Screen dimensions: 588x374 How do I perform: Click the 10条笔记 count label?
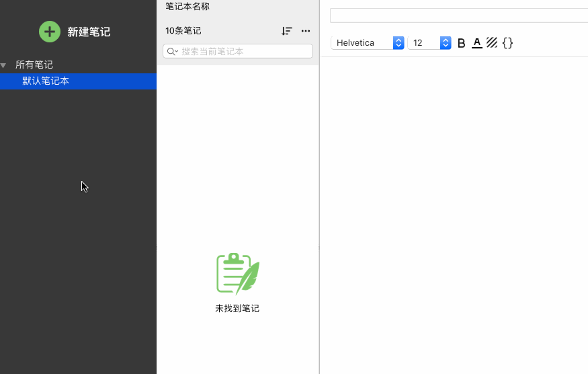tap(183, 30)
